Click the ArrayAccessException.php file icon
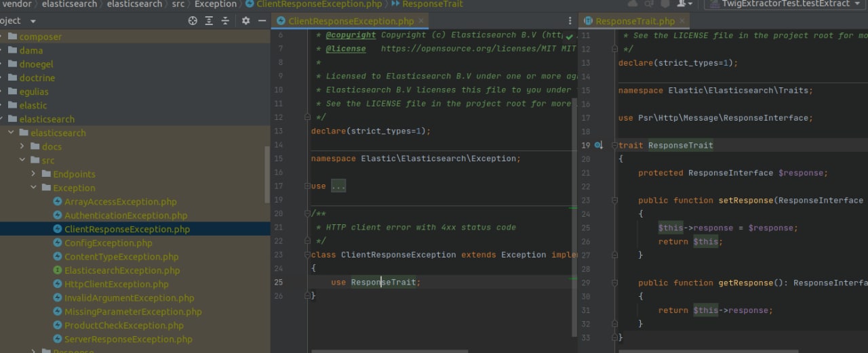Screen dimensions: 868x353 [58, 202]
